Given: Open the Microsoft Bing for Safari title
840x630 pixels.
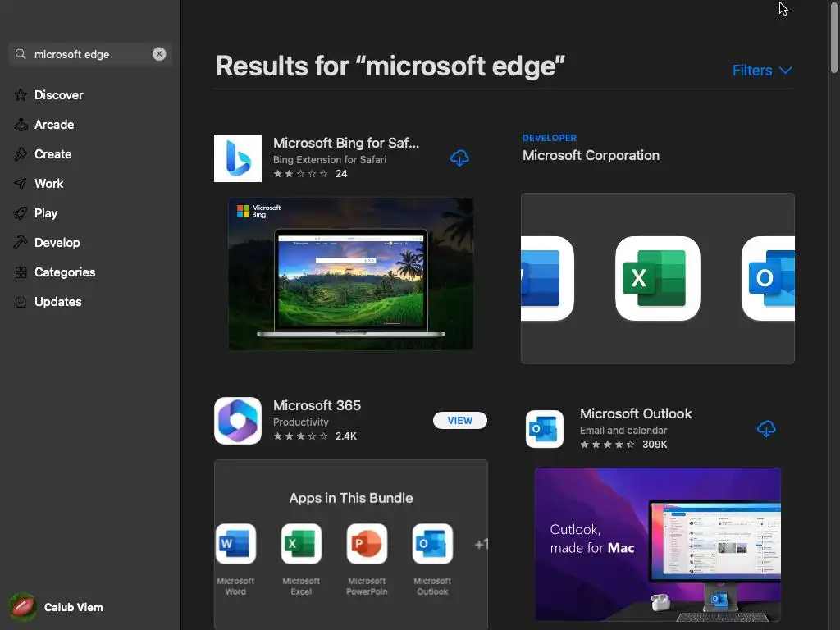Looking at the screenshot, I should pyautogui.click(x=346, y=143).
